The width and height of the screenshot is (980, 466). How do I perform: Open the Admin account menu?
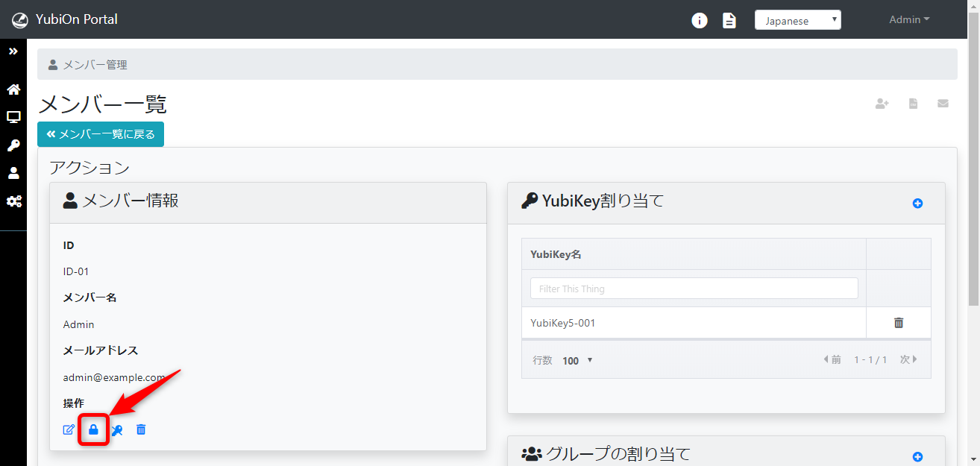tap(908, 20)
